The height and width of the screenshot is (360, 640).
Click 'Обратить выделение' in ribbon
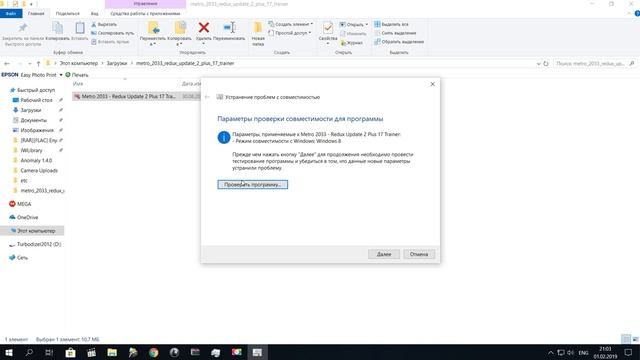point(399,42)
